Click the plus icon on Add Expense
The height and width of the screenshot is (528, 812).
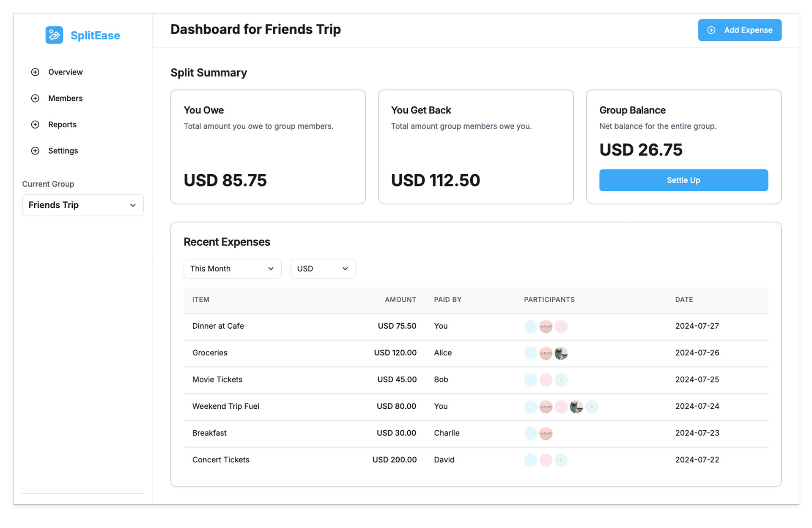pos(711,30)
